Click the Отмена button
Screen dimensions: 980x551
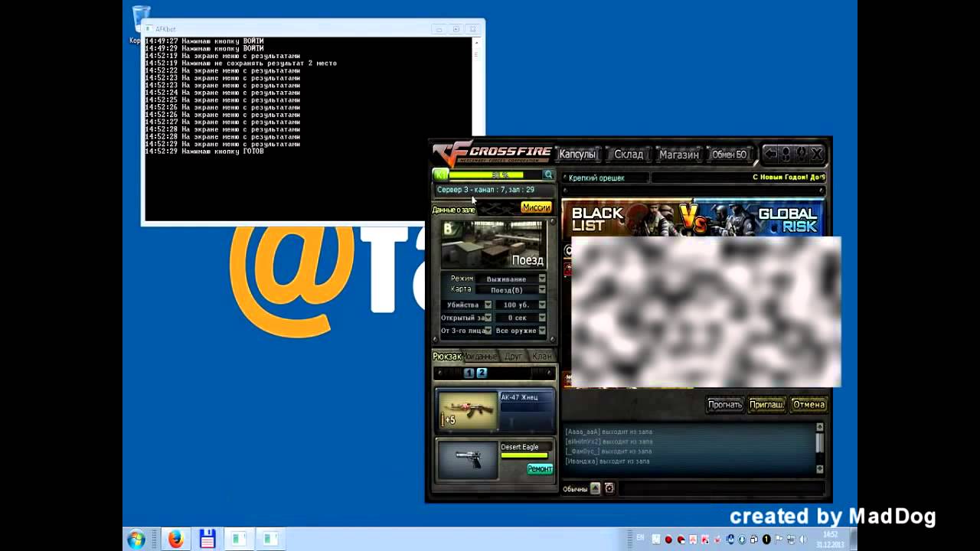coord(808,405)
